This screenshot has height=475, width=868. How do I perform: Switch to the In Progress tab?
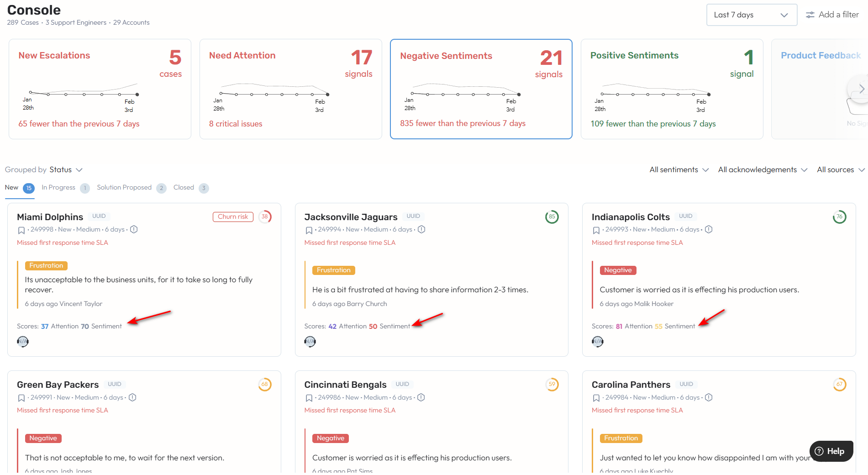click(x=65, y=188)
